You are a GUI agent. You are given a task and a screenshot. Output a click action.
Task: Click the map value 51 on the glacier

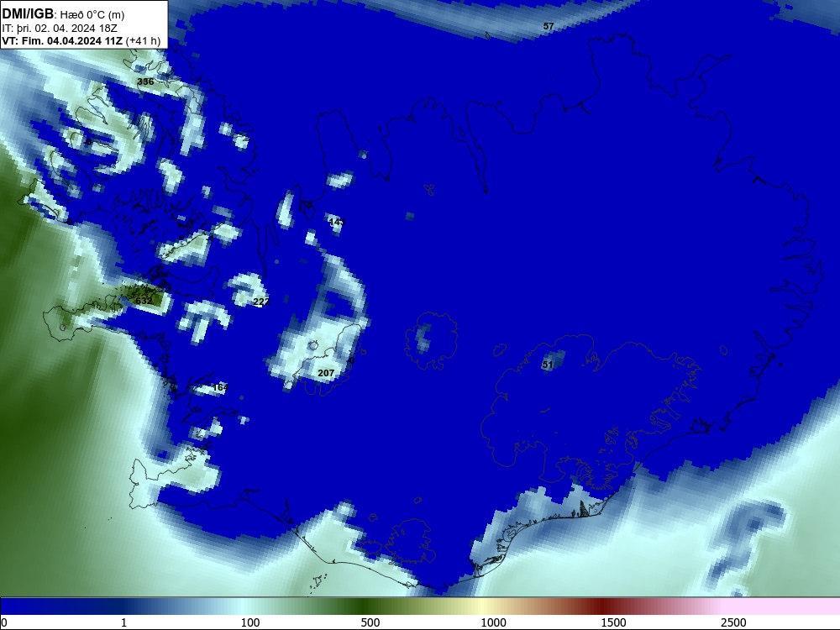pos(548,365)
